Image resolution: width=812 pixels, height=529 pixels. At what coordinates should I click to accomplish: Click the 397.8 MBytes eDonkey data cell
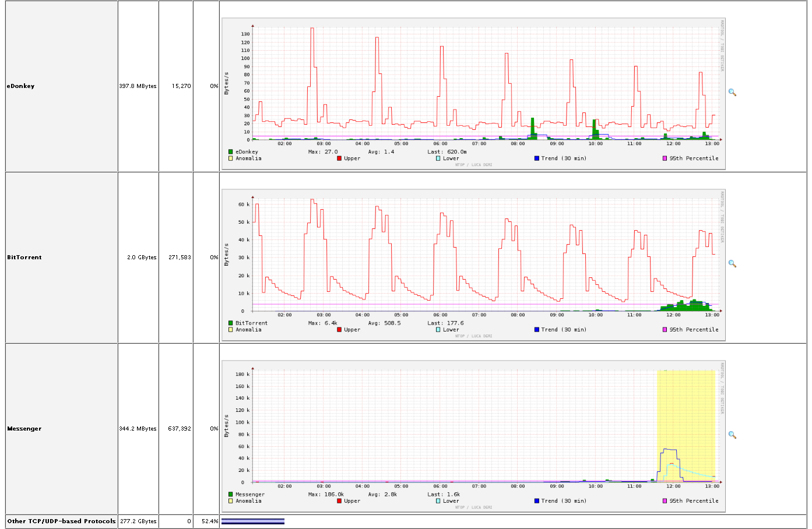pos(138,86)
